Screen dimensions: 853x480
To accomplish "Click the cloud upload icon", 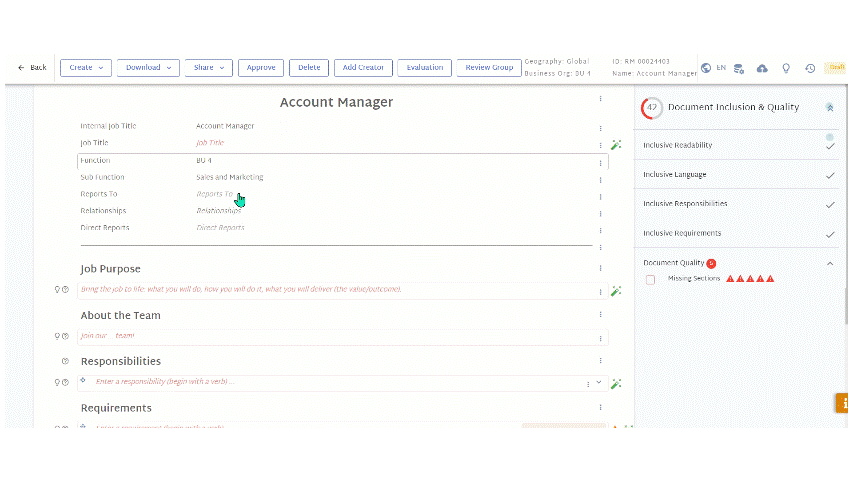I will tap(762, 69).
